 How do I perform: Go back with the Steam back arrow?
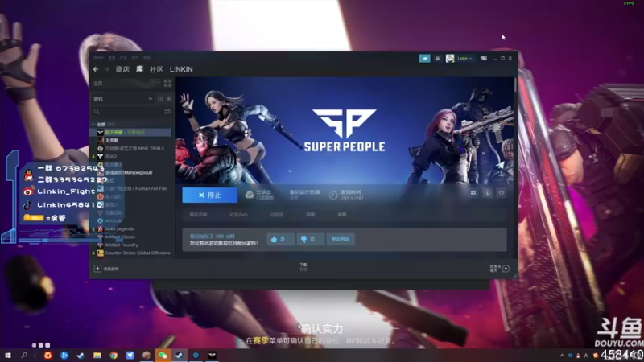(x=96, y=69)
